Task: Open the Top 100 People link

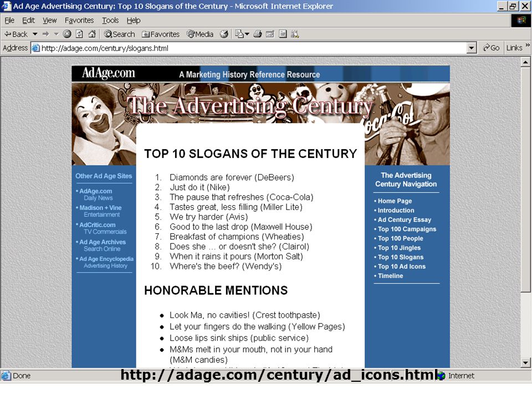Action: (400, 238)
